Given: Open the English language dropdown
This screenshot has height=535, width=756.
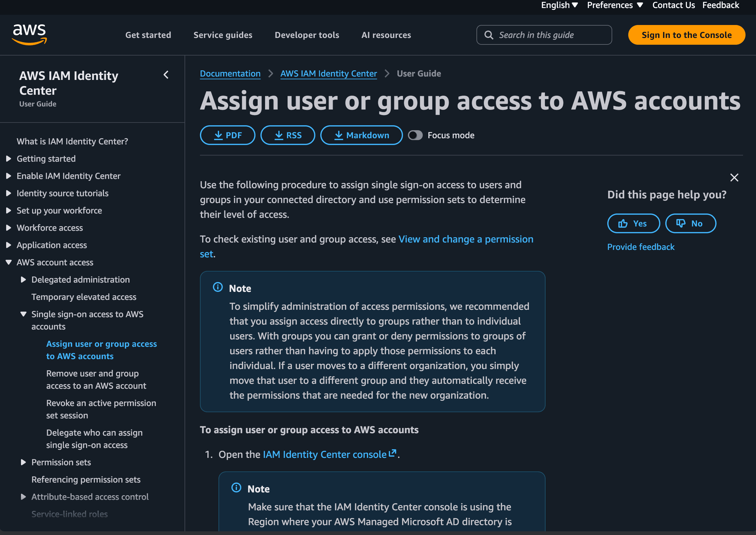Looking at the screenshot, I should (x=559, y=5).
